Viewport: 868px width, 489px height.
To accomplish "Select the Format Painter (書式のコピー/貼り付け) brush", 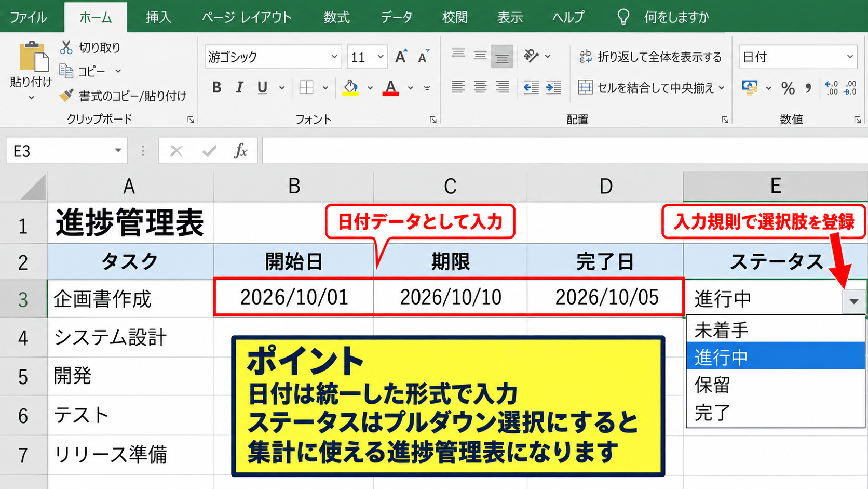I will click(66, 96).
